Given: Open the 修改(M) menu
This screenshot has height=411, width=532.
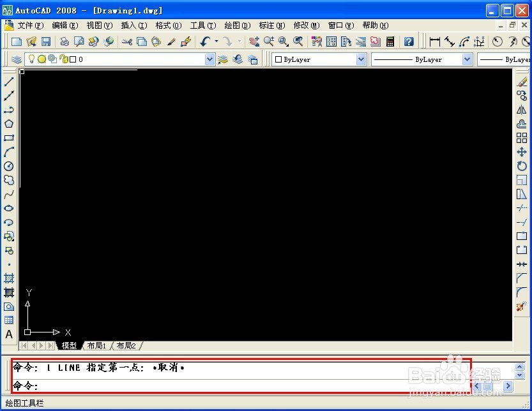Looking at the screenshot, I should tap(307, 26).
